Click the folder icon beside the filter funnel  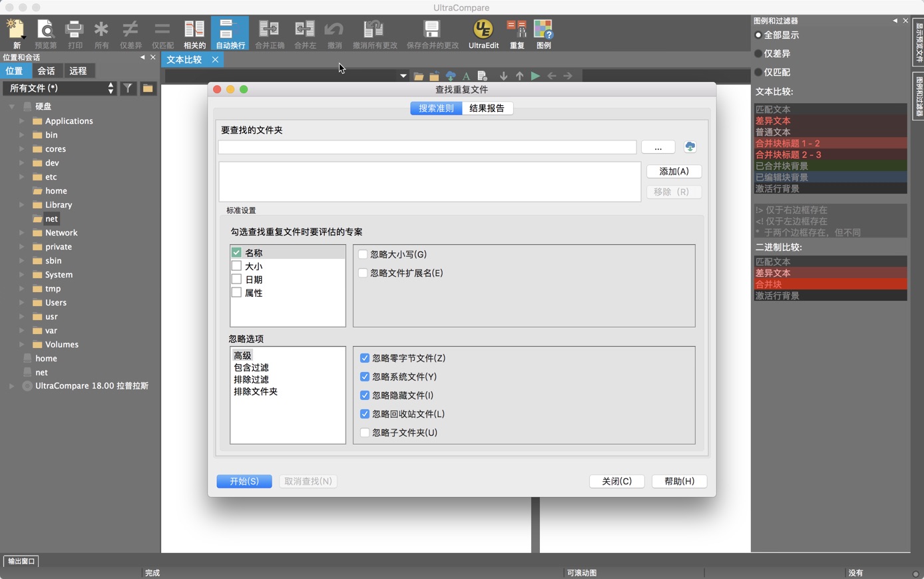coord(148,88)
